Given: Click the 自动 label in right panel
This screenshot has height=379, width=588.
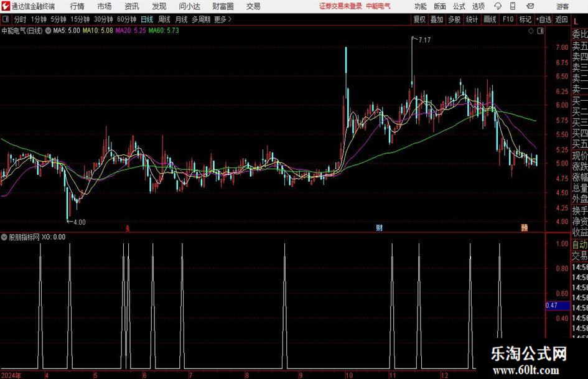Looking at the screenshot, I should (580, 245).
